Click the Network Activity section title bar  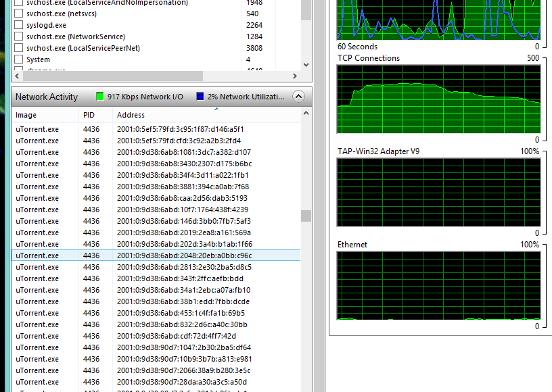(x=47, y=97)
